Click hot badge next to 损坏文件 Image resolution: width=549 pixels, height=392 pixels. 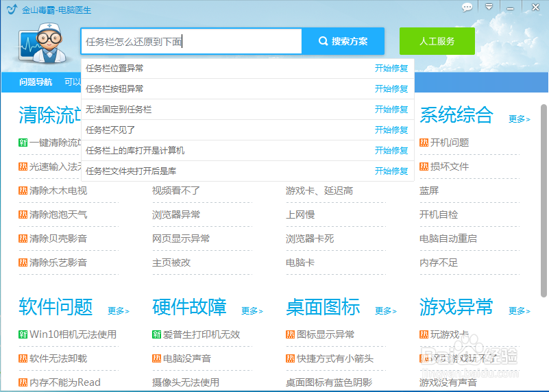tap(424, 167)
